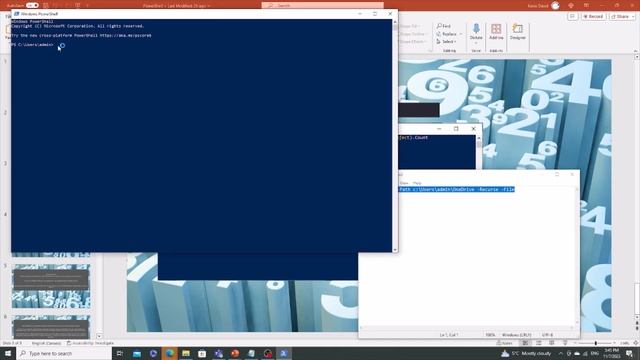Open Microsoft Edge from the taskbar

click(x=169, y=353)
